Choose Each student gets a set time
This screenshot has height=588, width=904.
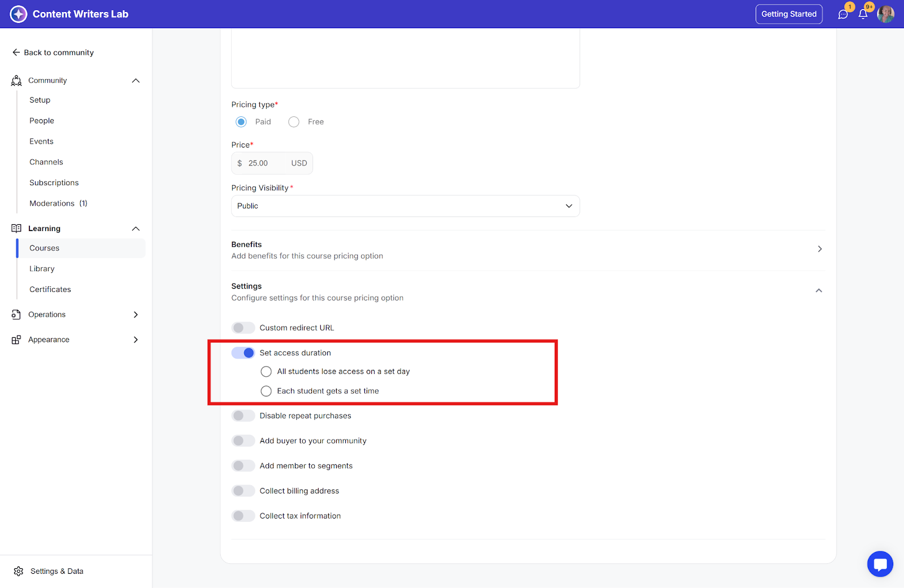click(266, 391)
